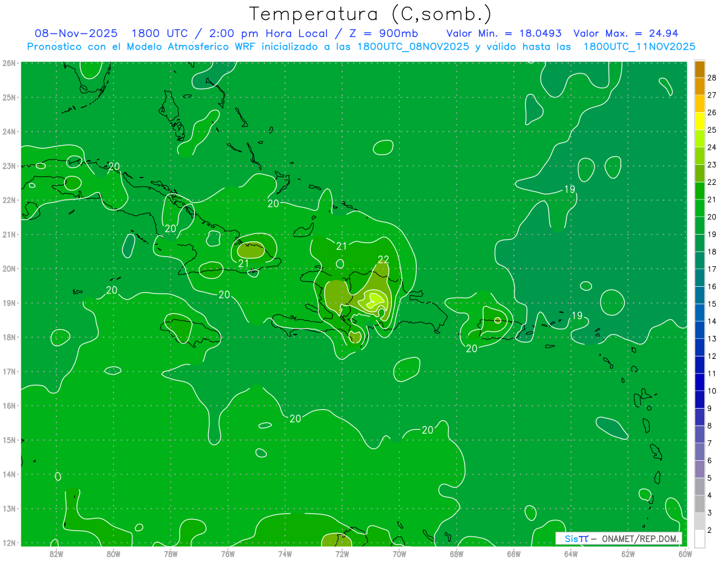Click the legend value 16
728x562 pixels.
712,286
